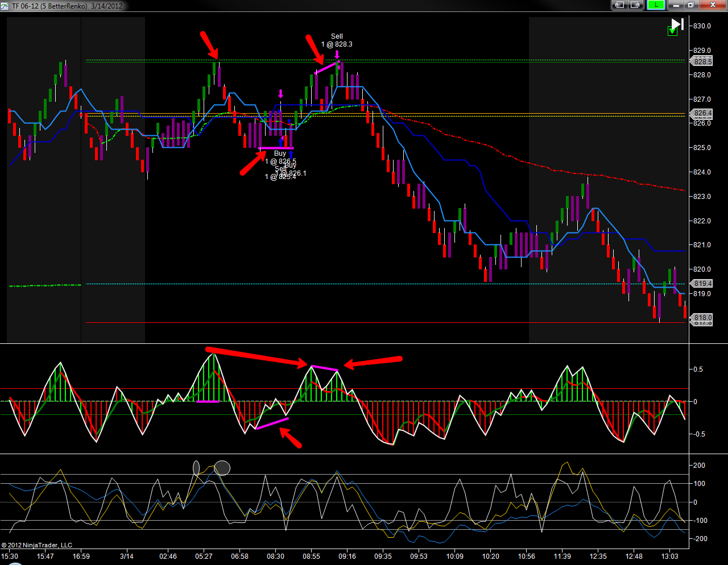The height and width of the screenshot is (565, 728).
Task: Click the small grey oval on lower indicator
Action: 196,468
